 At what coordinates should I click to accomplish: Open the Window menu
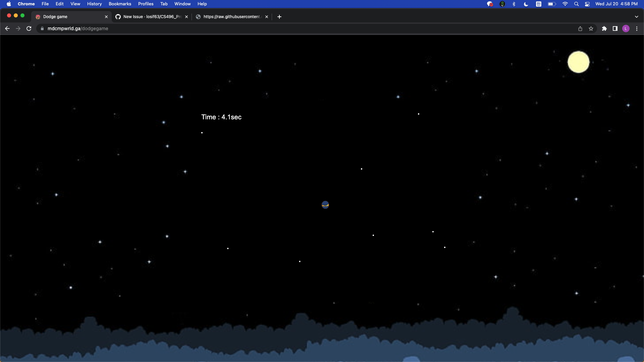182,4
